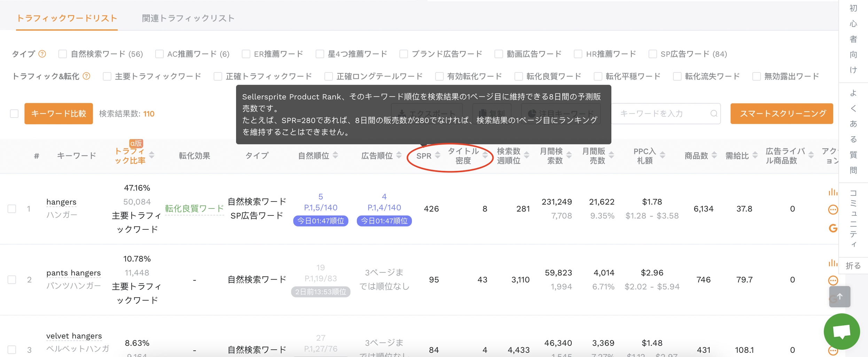Open the green chat support bubble
Viewport: 868px width, 357px height.
click(x=841, y=332)
